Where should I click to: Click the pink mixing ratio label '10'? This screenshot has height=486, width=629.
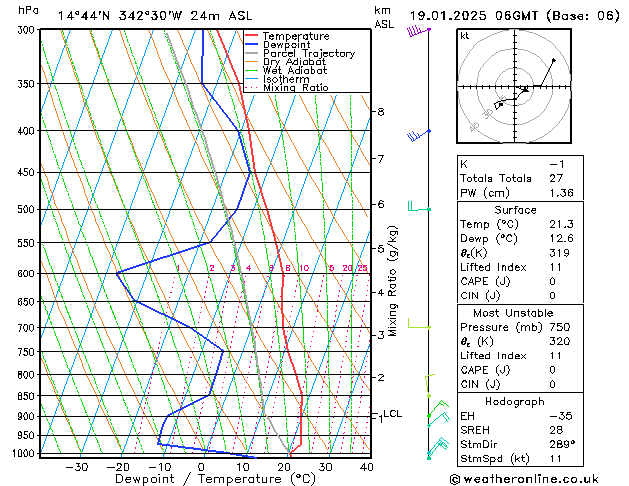coord(304,268)
